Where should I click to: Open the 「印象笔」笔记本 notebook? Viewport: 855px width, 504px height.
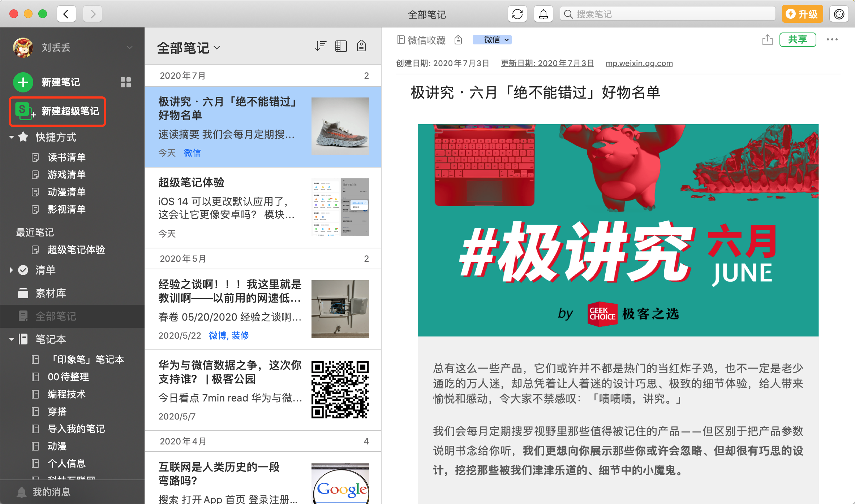(x=87, y=360)
